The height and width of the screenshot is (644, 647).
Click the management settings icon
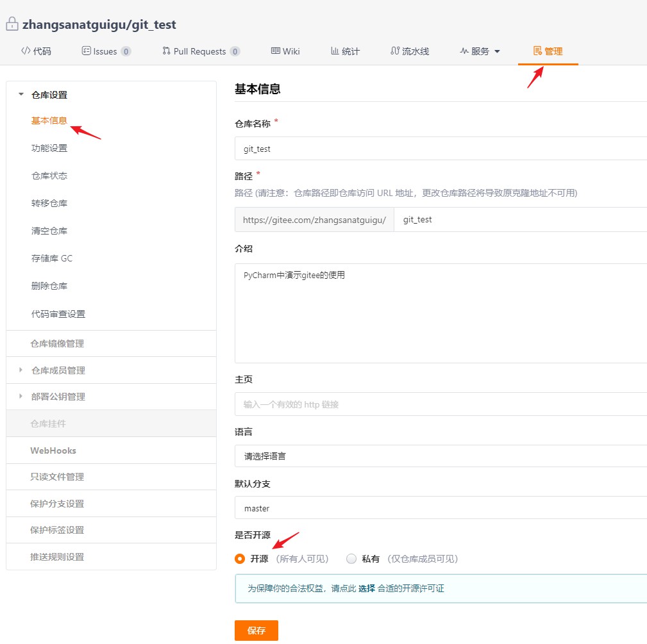pyautogui.click(x=537, y=51)
